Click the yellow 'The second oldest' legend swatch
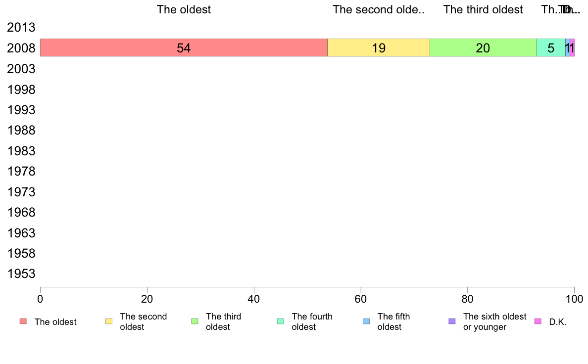The image size is (588, 364). pyautogui.click(x=109, y=321)
